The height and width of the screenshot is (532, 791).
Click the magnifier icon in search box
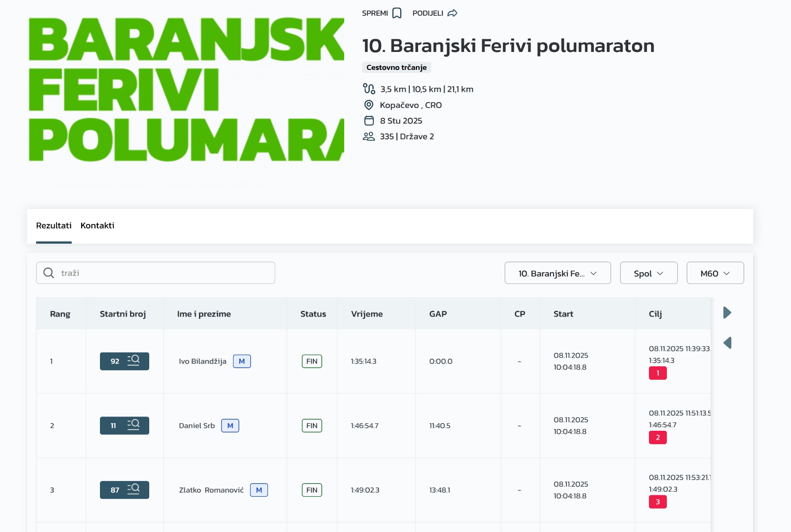pos(48,273)
